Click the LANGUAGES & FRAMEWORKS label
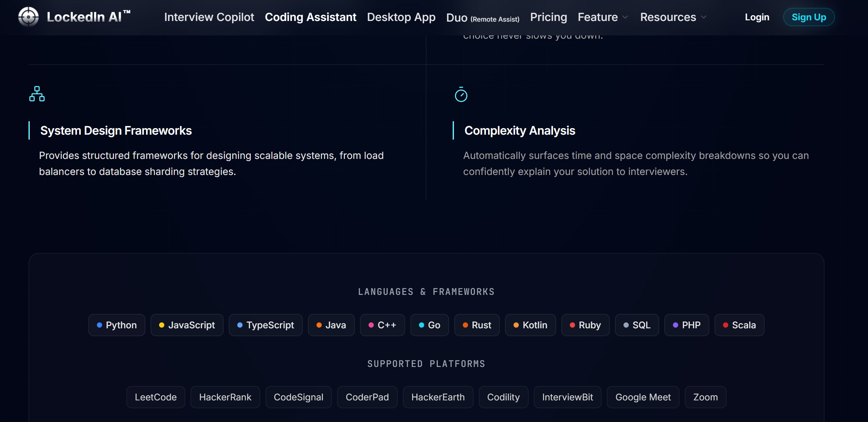The height and width of the screenshot is (422, 868). 426,292
